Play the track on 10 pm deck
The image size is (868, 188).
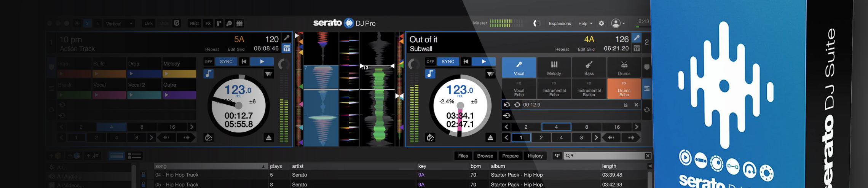(262, 61)
